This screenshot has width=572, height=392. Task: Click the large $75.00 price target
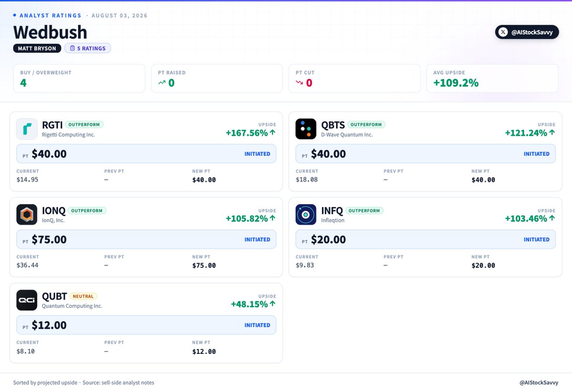[49, 240]
